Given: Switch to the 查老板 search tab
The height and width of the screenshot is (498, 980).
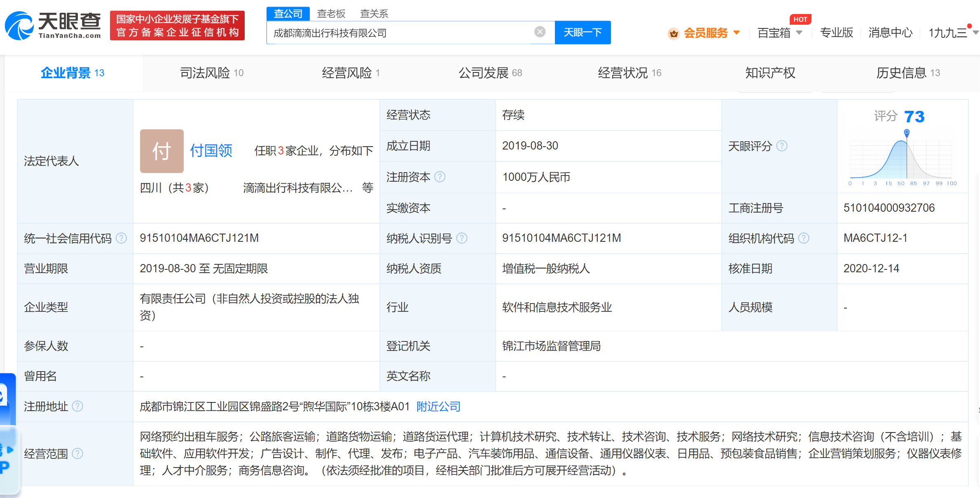Looking at the screenshot, I should [331, 14].
